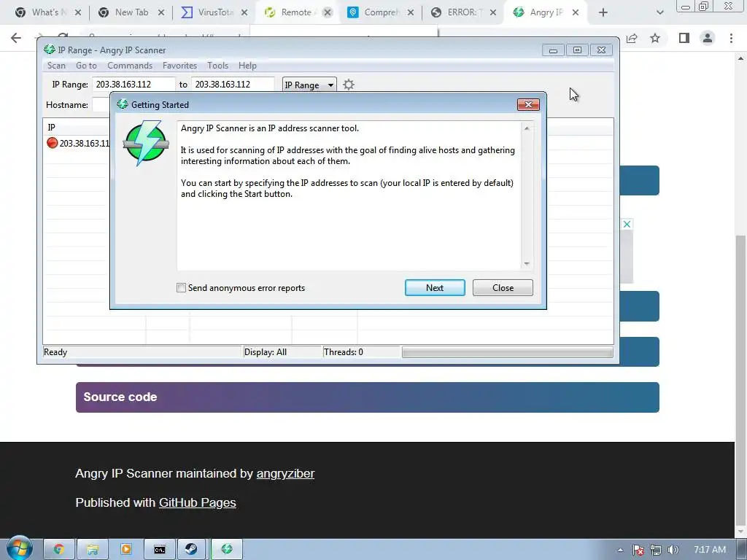Click the Hostname input field

[101, 105]
